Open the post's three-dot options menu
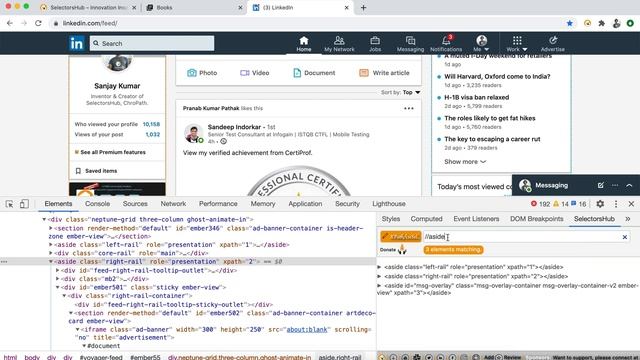 [x=409, y=109]
